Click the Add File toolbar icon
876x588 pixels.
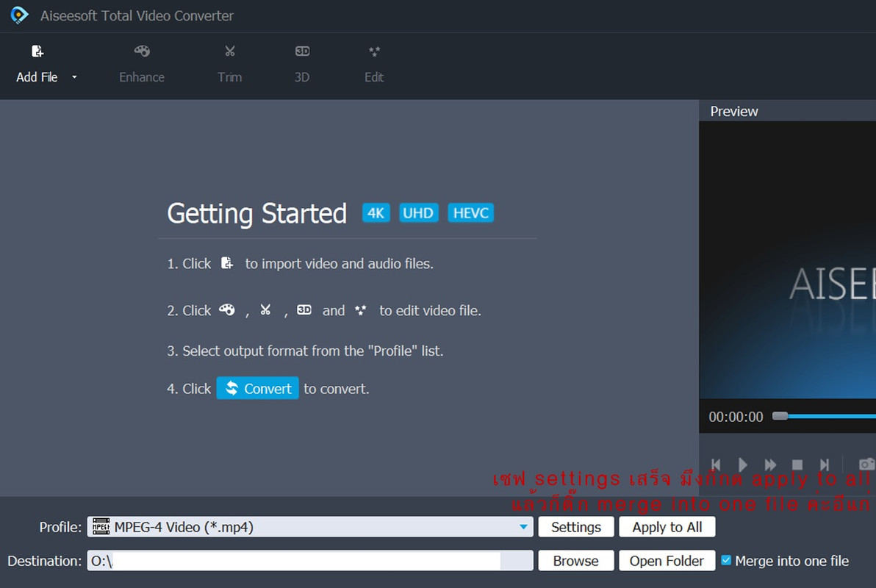[x=37, y=51]
